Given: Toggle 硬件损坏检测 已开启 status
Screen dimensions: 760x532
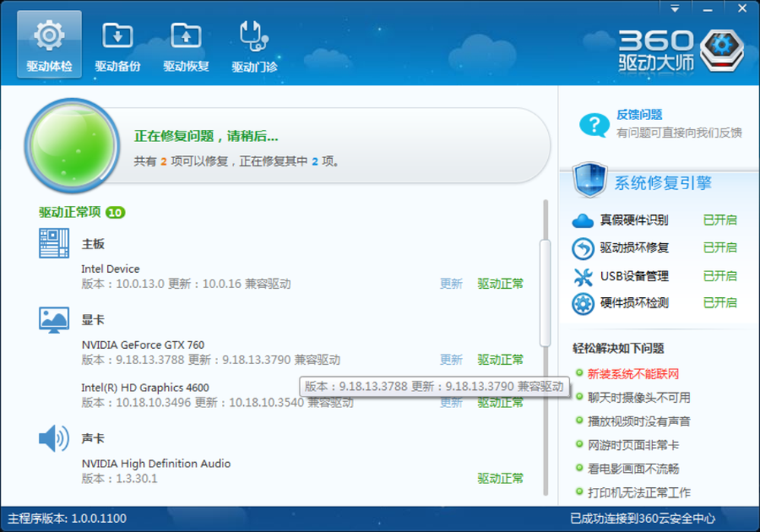Looking at the screenshot, I should point(720,302).
